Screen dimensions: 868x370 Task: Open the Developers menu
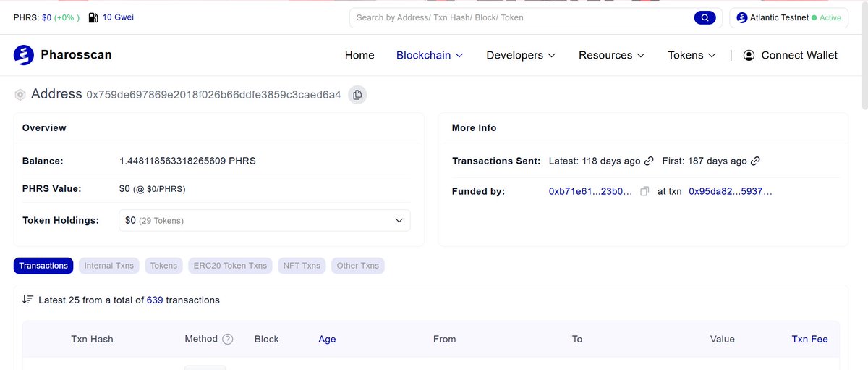(521, 55)
